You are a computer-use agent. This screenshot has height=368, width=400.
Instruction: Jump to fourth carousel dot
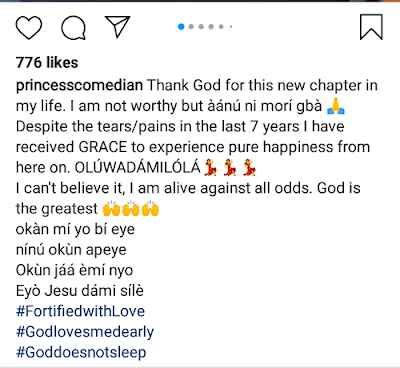click(x=211, y=27)
